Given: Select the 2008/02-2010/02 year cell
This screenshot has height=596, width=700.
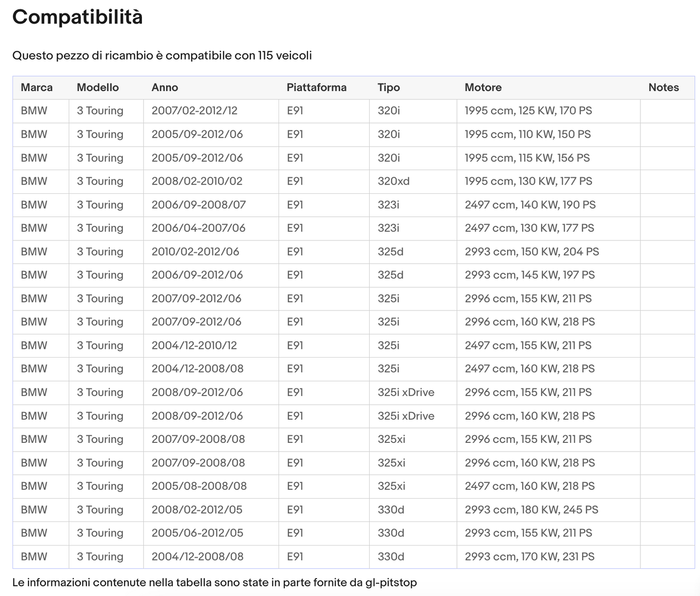Looking at the screenshot, I should click(211, 181).
